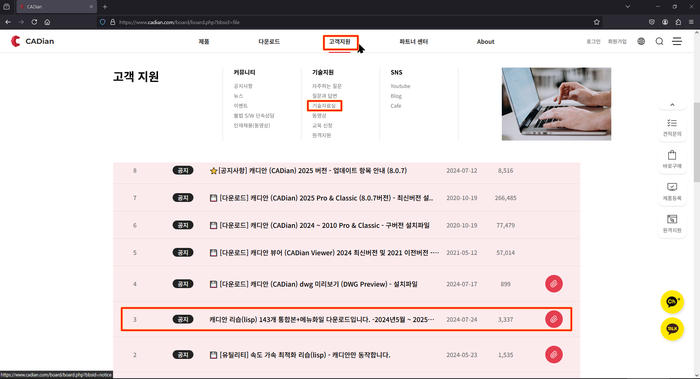Open 불법 S/W 단속상담 link
The image size is (700, 379).
[254, 116]
